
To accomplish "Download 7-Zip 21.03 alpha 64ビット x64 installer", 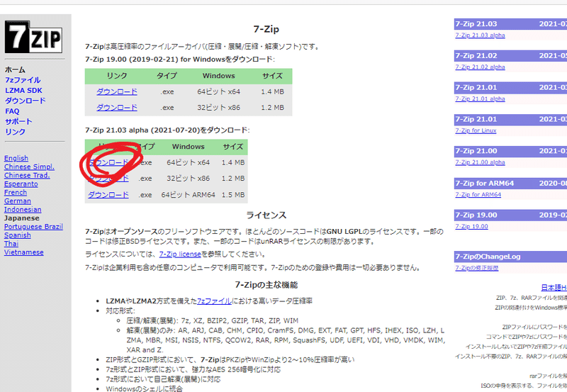I will tap(108, 163).
